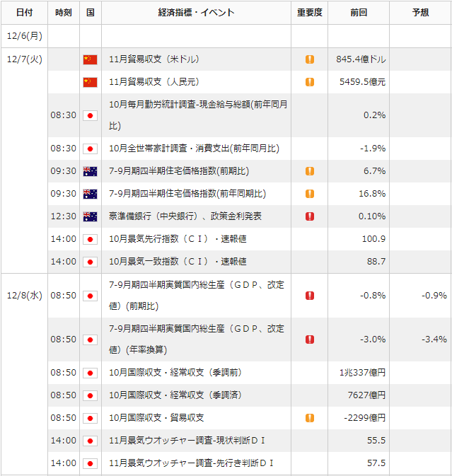Click previous value 7627億円
This screenshot has height=476, width=452.
coord(366,395)
